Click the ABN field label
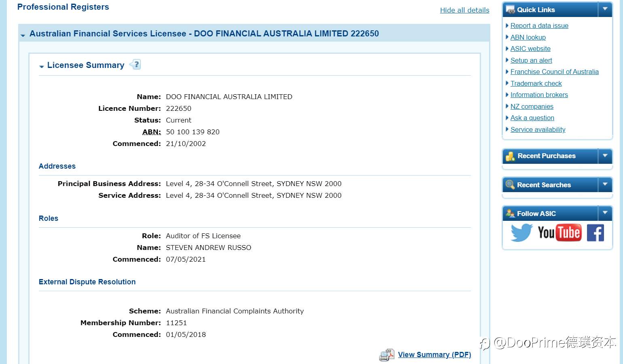 click(152, 132)
